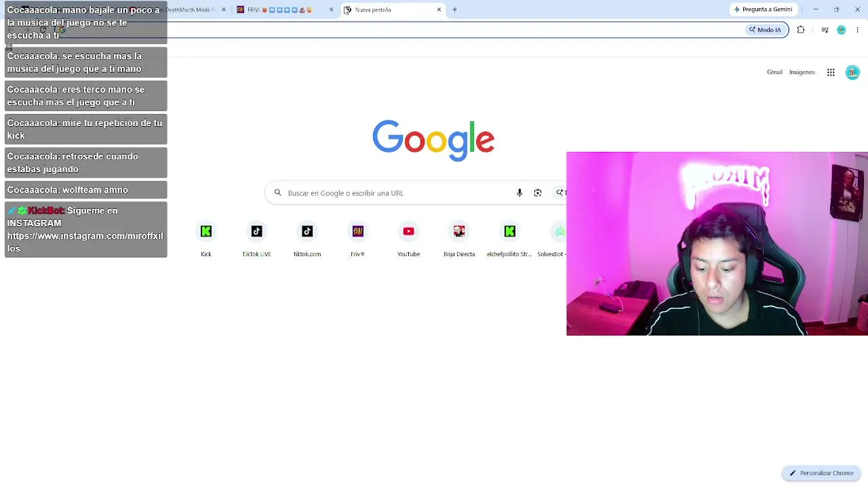Viewport: 868px width, 488px height.
Task: Open a new tab with the plus button
Action: 455,9
